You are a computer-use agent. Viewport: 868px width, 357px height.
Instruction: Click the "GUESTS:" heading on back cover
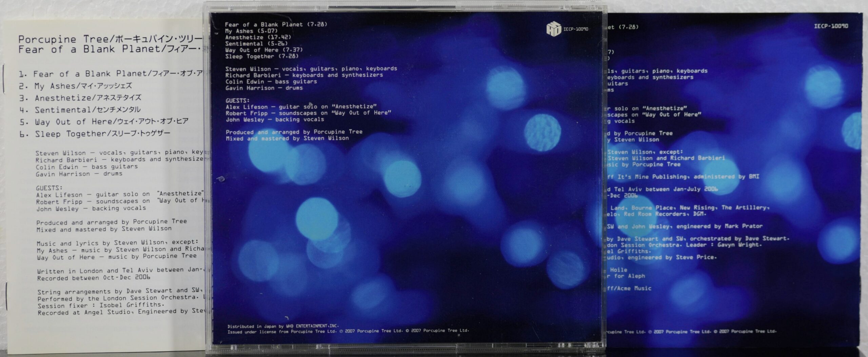click(238, 101)
